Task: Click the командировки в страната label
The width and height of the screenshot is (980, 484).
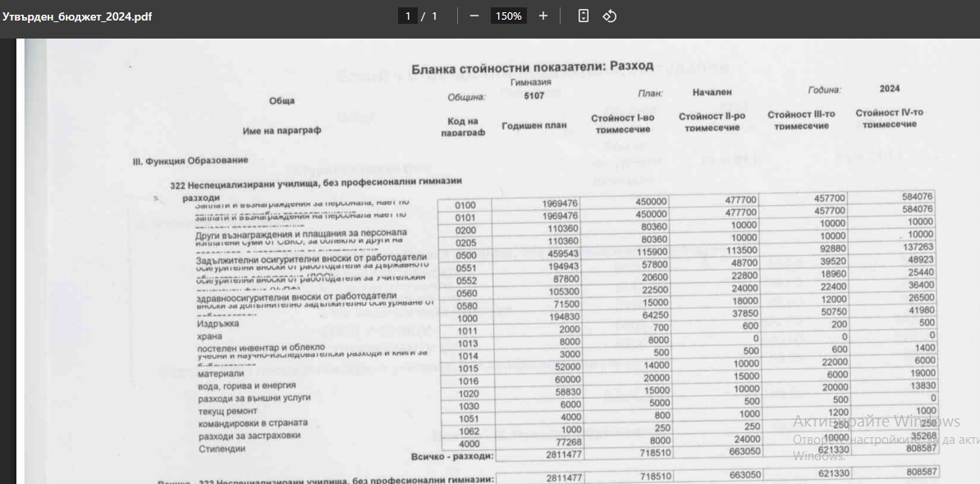Action: coord(253,422)
